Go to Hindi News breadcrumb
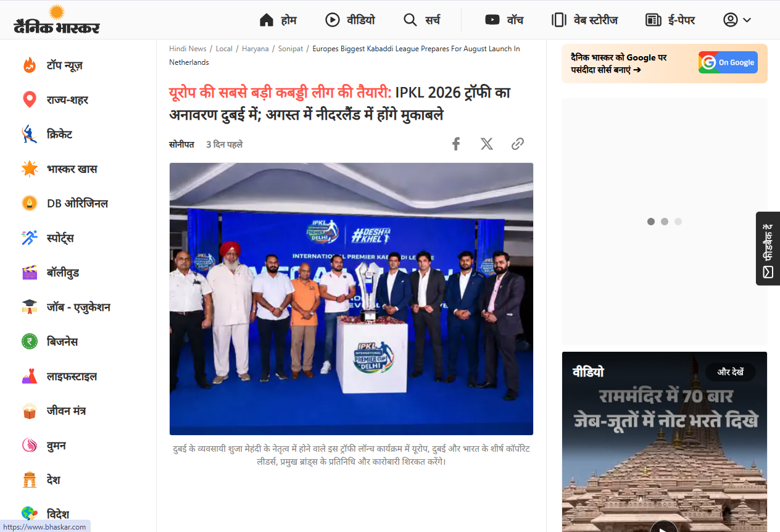 (x=188, y=49)
